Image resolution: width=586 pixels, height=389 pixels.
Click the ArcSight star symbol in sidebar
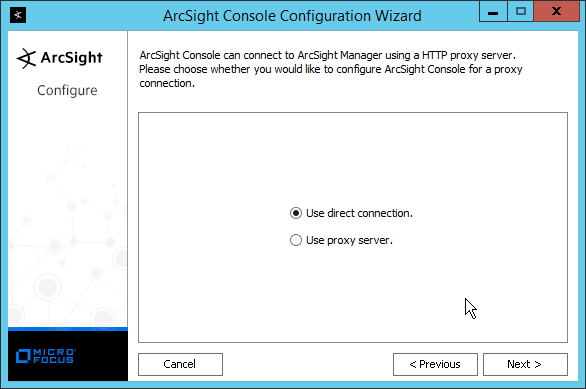point(26,58)
